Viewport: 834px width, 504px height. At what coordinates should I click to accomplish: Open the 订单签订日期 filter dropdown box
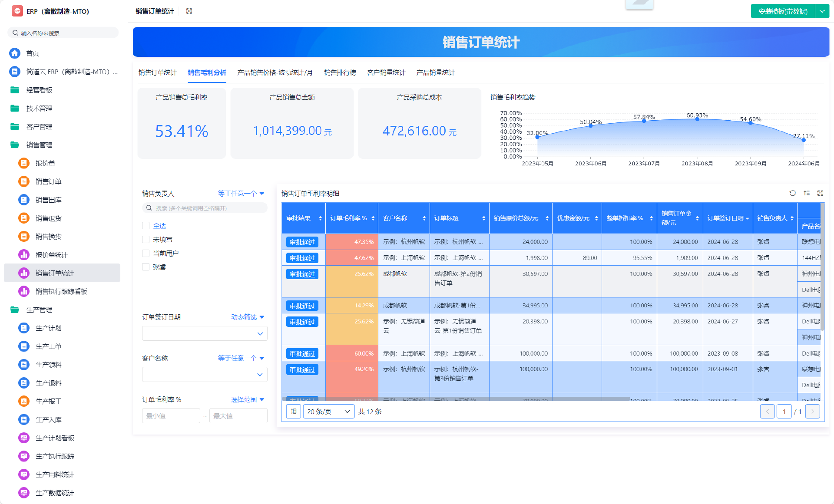[205, 334]
